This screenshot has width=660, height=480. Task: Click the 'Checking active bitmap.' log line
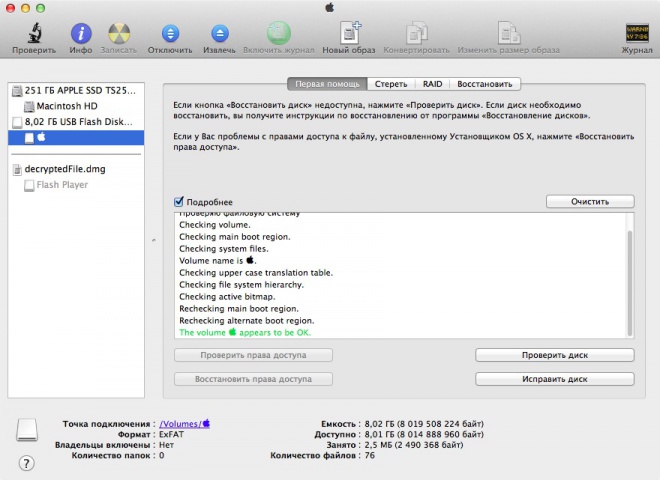[x=227, y=296]
